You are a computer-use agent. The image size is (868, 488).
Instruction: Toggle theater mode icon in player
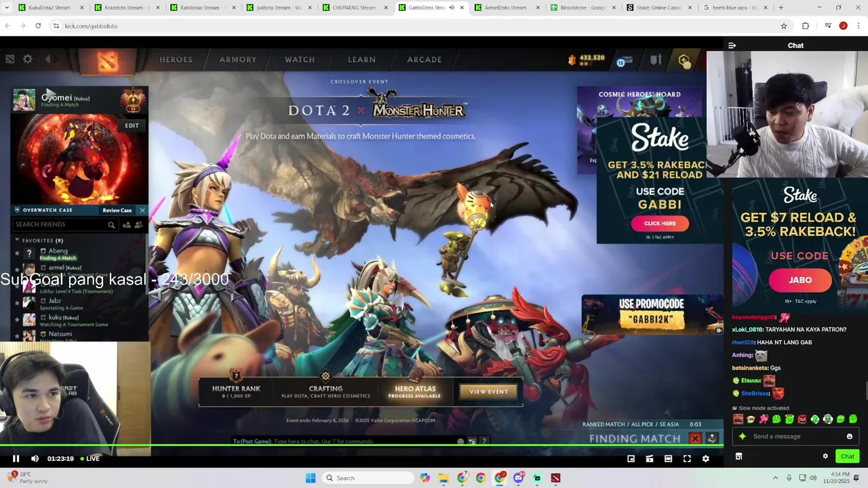(x=668, y=459)
